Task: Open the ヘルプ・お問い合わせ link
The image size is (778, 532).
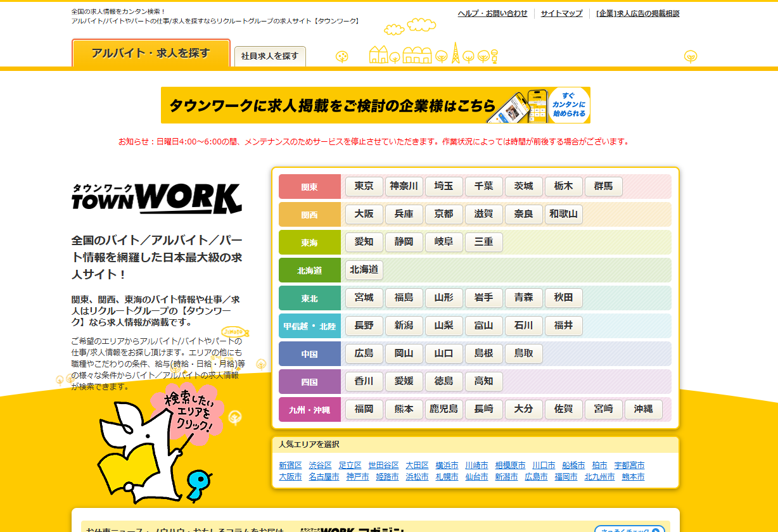Action: [492, 13]
